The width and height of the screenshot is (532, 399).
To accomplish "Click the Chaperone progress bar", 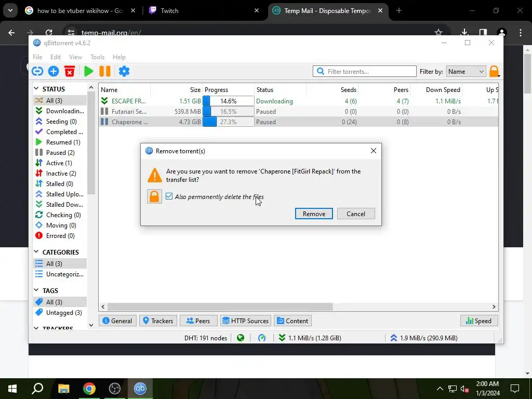I will coord(229,122).
